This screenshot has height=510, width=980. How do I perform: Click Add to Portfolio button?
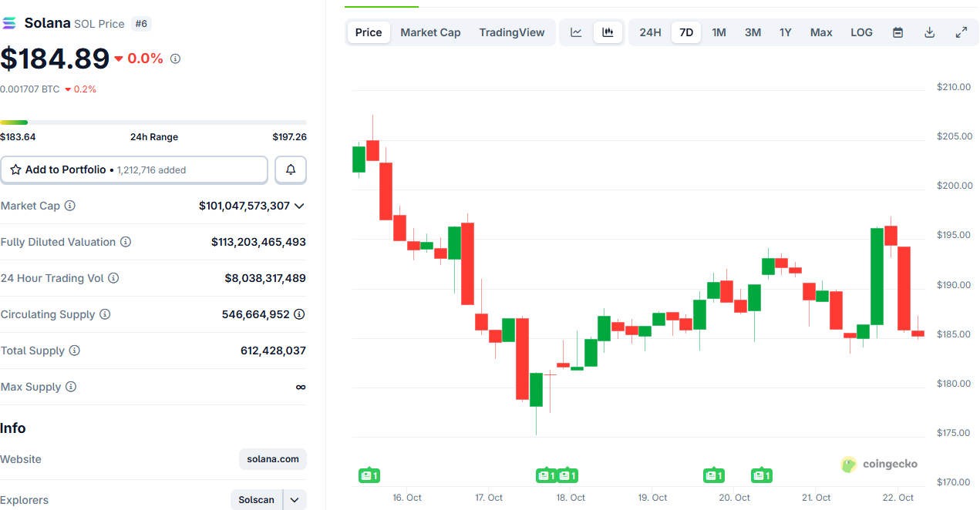(x=134, y=169)
